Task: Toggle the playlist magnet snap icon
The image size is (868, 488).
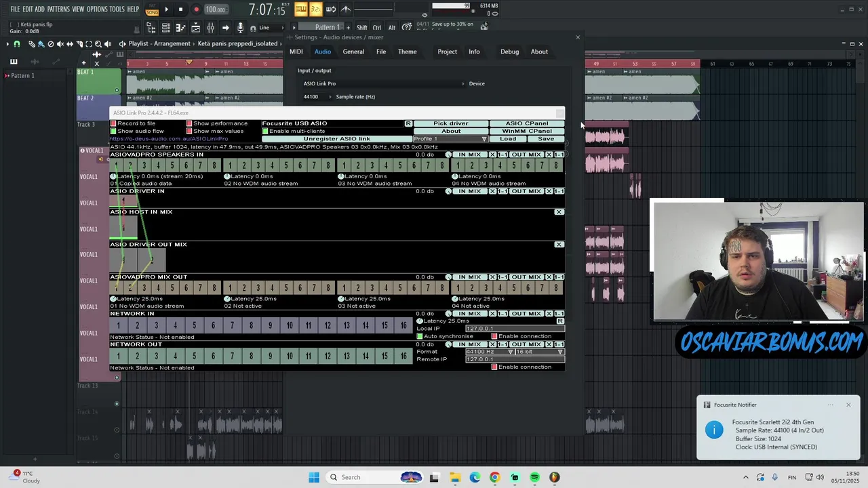Action: click(17, 44)
